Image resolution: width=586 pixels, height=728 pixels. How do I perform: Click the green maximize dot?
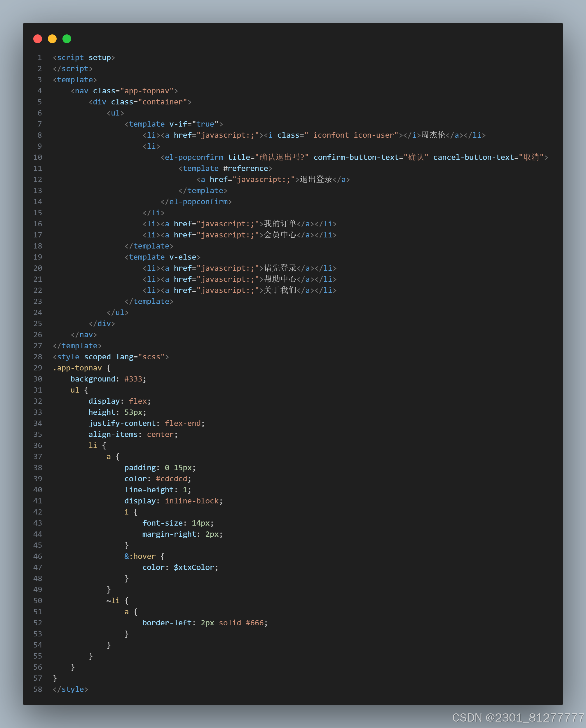click(67, 39)
